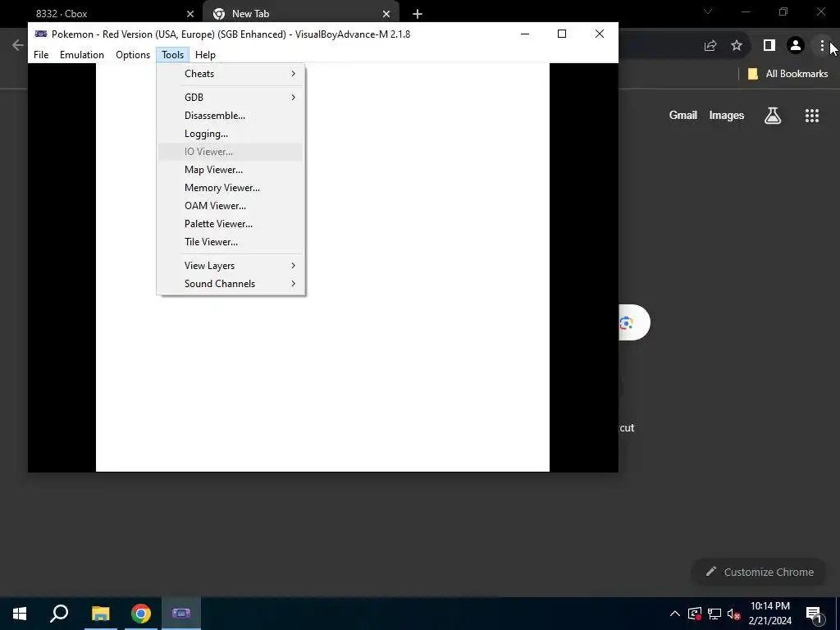Toggle the Chrome side panel icon
Screen dimensions: 840x630
tap(769, 46)
